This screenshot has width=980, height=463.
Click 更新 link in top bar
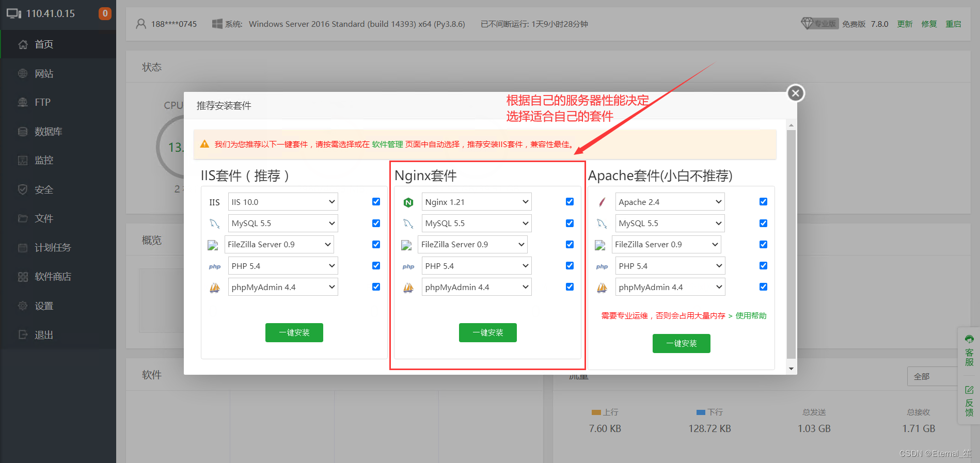pyautogui.click(x=905, y=24)
